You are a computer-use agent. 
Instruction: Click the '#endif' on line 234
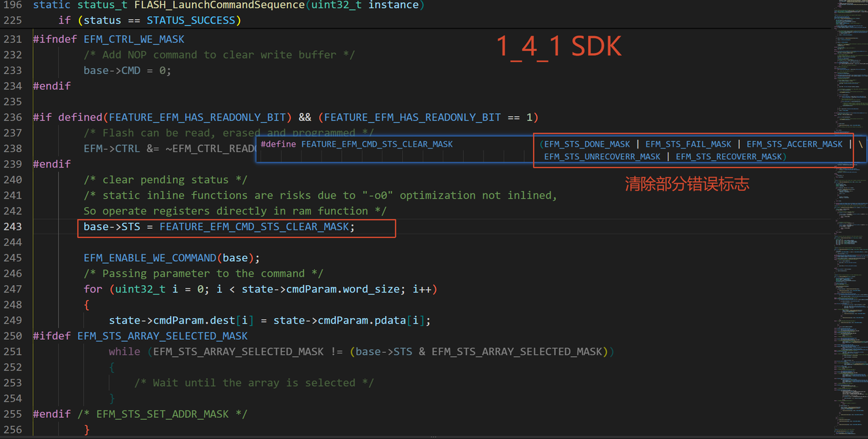click(x=52, y=86)
